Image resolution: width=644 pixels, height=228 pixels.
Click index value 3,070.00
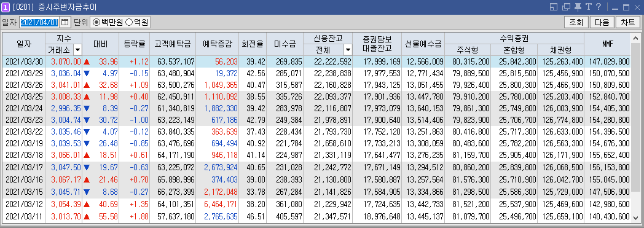(x=66, y=61)
